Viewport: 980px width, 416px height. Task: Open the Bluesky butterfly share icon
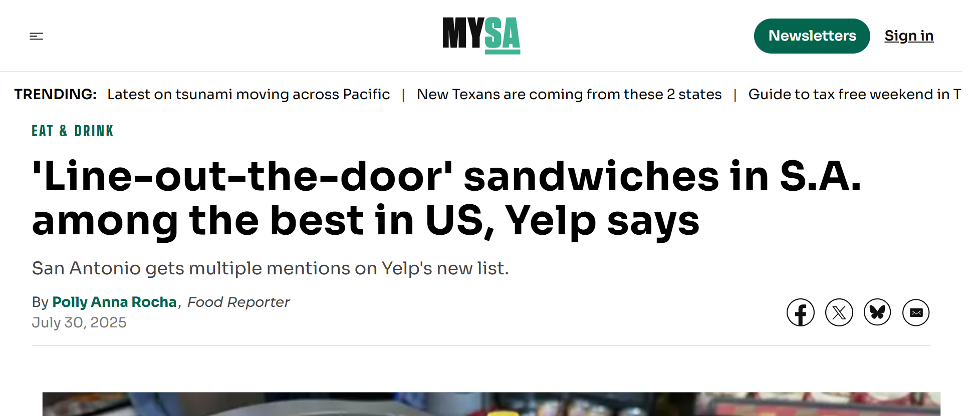(877, 312)
